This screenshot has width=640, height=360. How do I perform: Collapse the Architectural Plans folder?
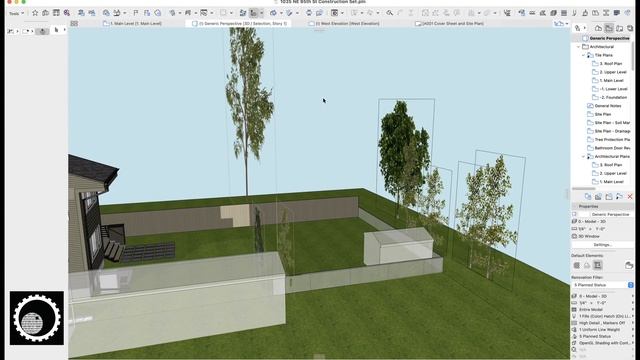tap(583, 157)
